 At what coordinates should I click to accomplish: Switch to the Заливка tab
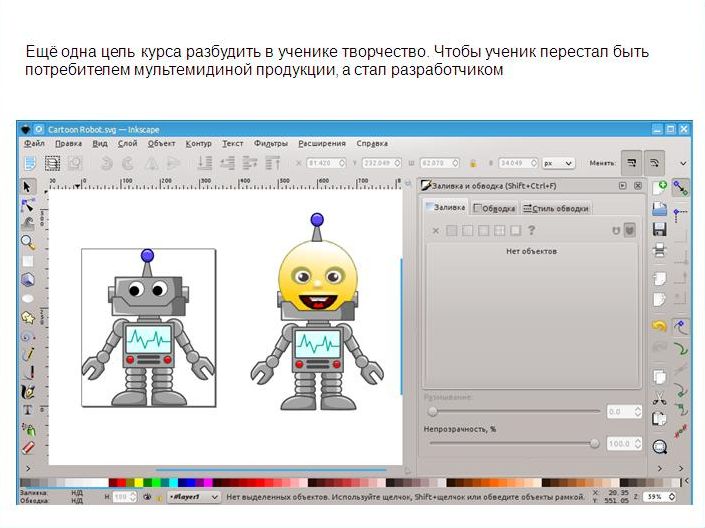click(x=446, y=207)
